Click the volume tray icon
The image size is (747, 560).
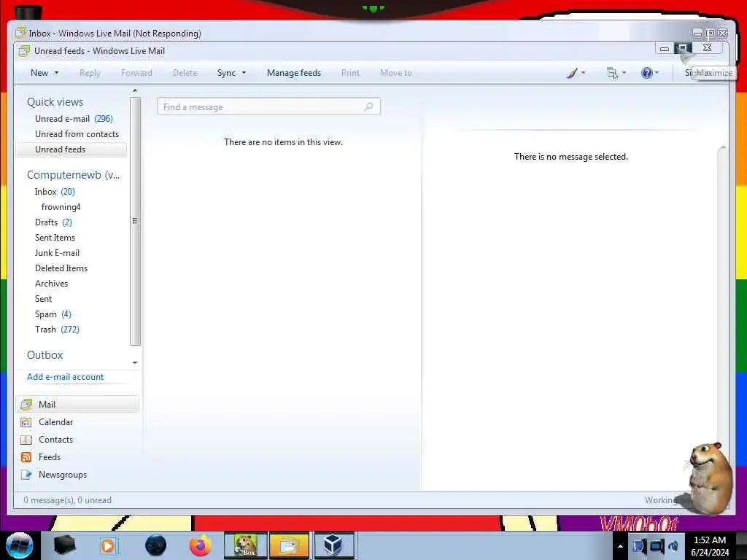click(673, 546)
